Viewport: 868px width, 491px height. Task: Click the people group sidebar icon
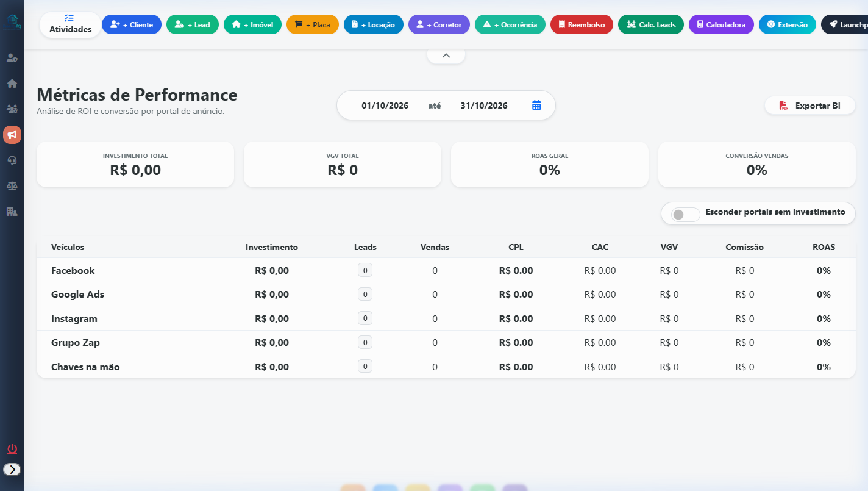pyautogui.click(x=12, y=109)
